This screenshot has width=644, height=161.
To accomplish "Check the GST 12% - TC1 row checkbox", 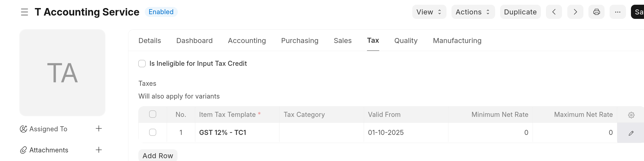I will (153, 132).
